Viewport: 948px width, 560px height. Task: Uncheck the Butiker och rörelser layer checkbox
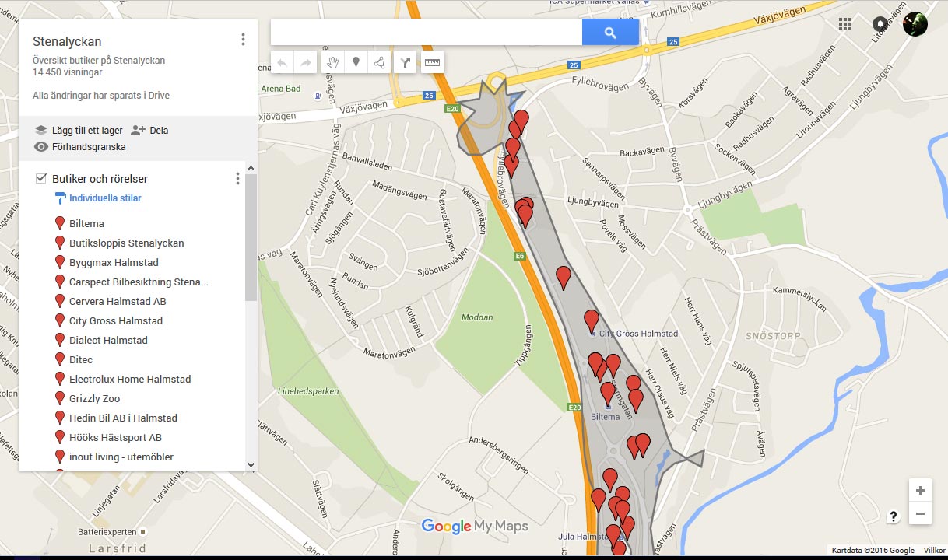click(42, 179)
